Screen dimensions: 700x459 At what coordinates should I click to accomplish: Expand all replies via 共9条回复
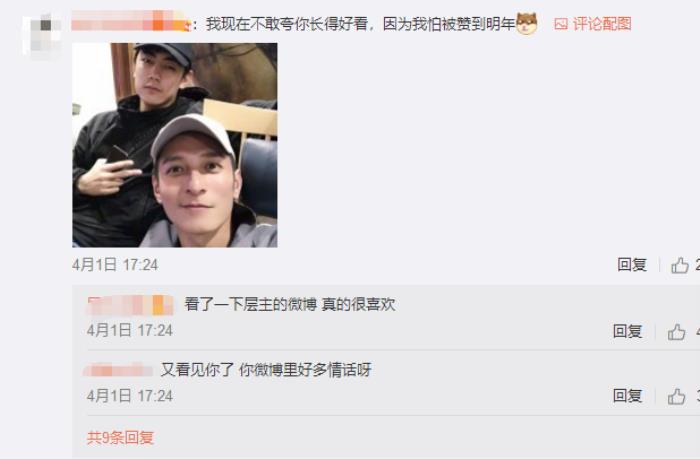121,438
